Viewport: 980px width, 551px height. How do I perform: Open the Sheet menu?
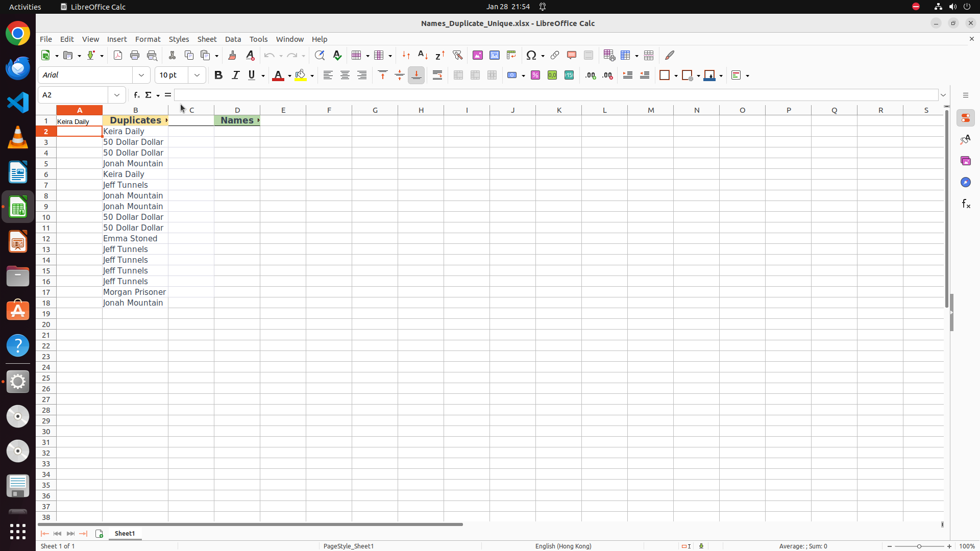coord(207,39)
